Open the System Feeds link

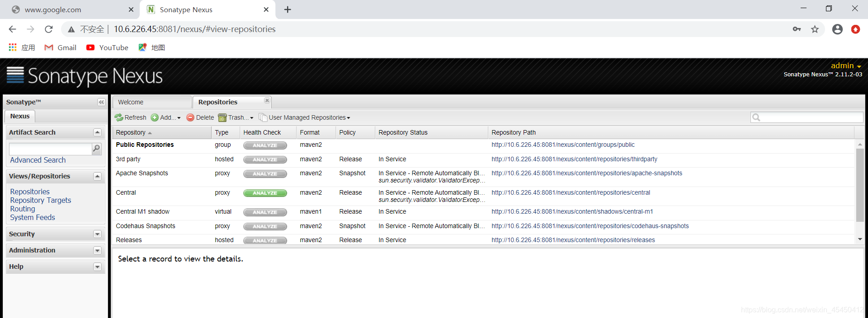pyautogui.click(x=33, y=217)
